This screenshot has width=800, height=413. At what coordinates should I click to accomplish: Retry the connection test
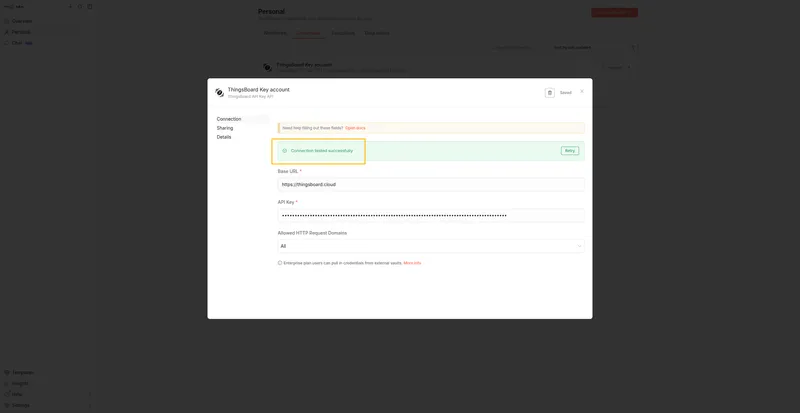pos(570,151)
